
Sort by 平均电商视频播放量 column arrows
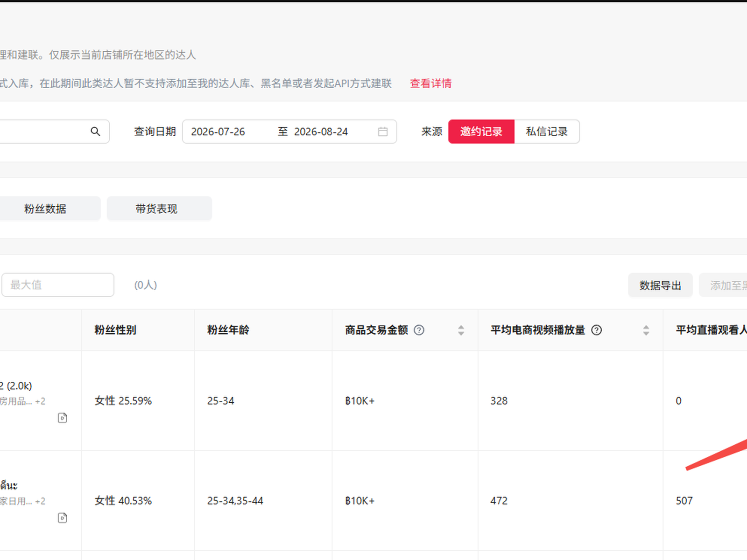click(646, 330)
